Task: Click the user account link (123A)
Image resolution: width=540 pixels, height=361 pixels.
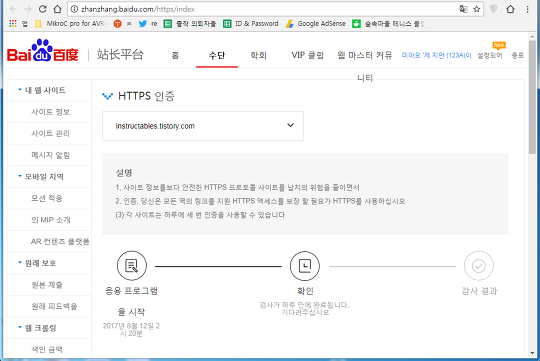Action: (436, 55)
